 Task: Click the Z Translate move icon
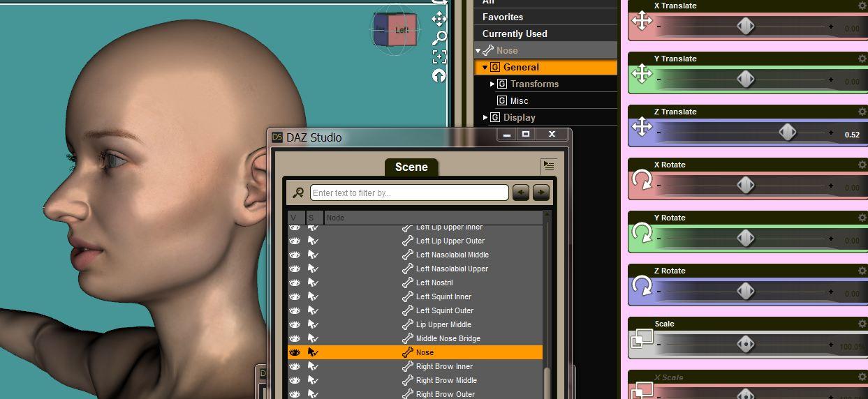[x=642, y=127]
